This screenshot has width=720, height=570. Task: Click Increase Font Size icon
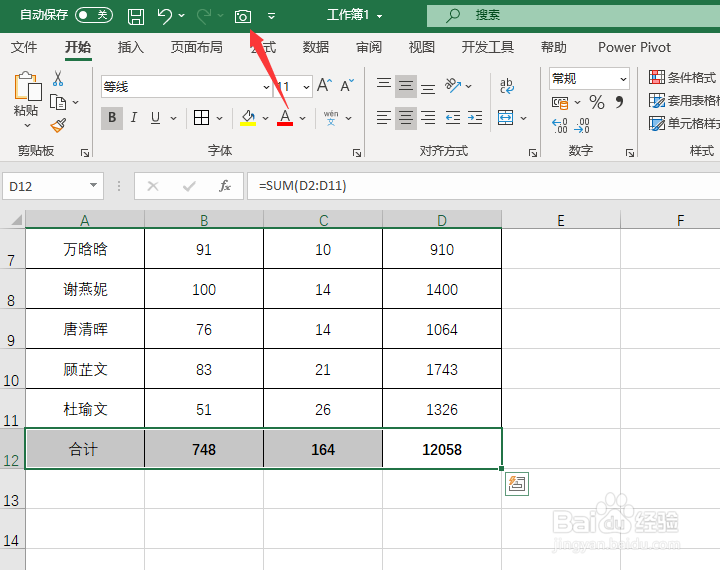324,85
